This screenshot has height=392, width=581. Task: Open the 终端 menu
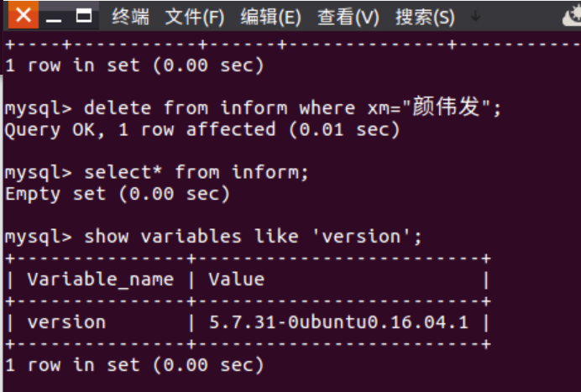(130, 17)
